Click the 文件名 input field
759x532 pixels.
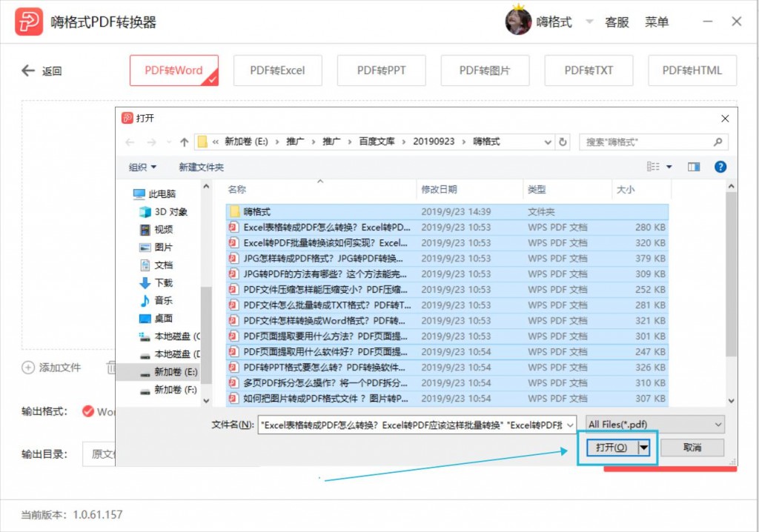pyautogui.click(x=411, y=425)
